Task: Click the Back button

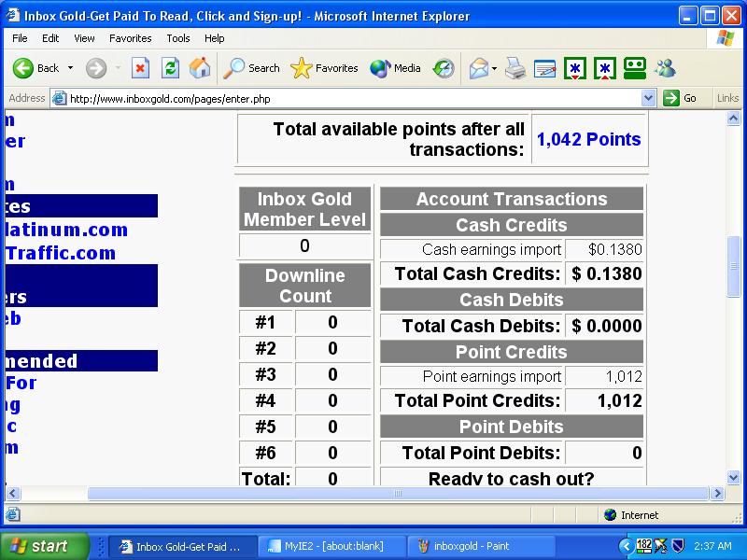Action: coord(37,68)
